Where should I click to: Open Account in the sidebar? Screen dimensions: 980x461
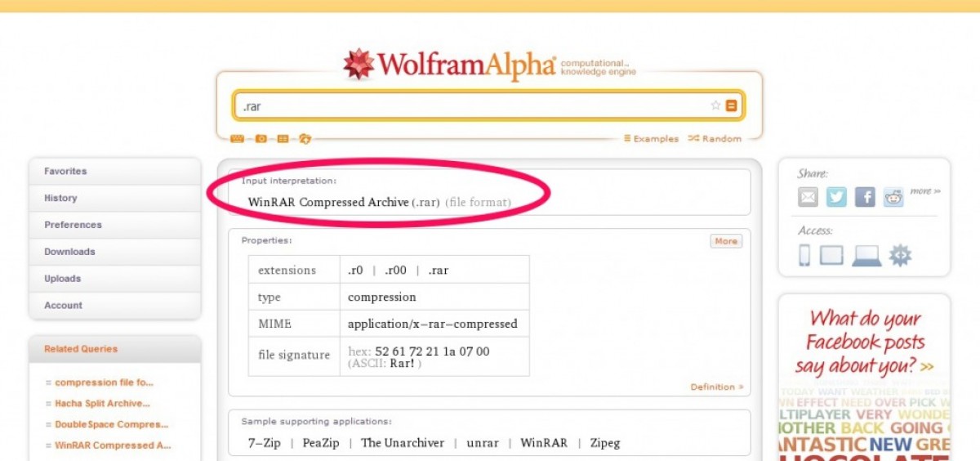(114, 305)
